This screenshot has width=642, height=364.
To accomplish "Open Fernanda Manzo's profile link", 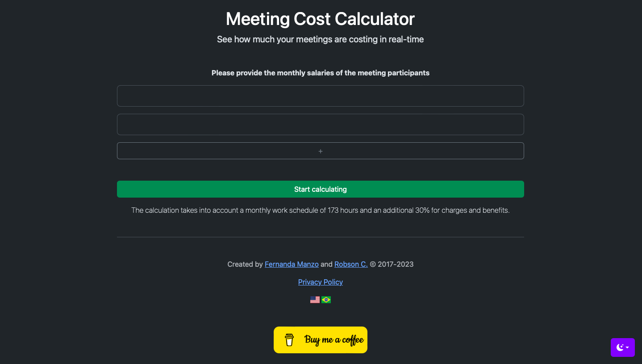I will pos(292,264).
